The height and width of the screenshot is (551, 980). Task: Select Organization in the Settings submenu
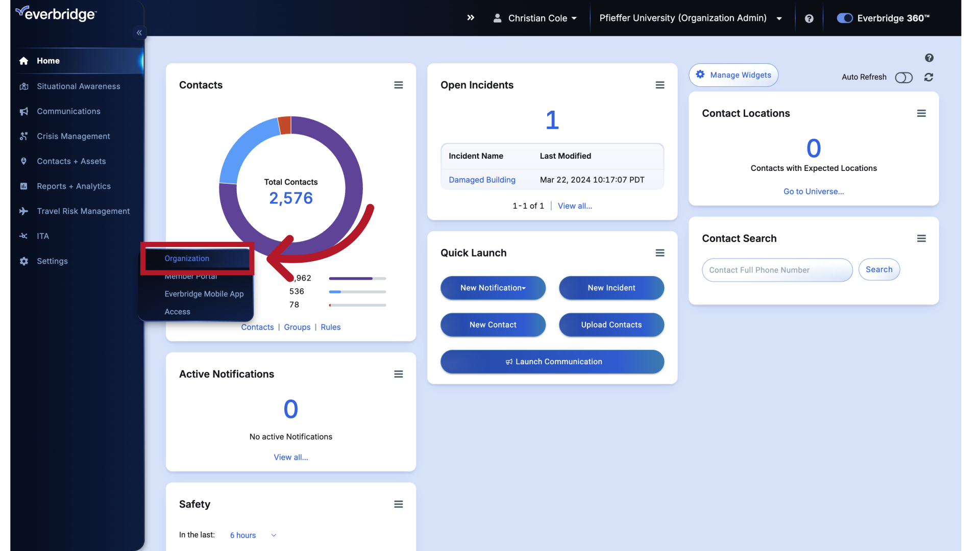point(187,259)
